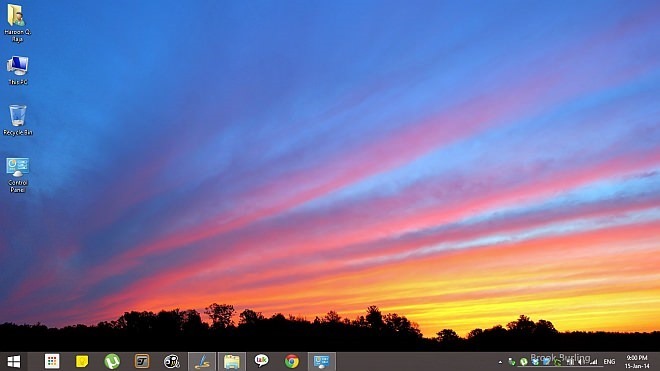660x371 pixels.
Task: Switch to Control Panel window on taskbar
Action: click(322, 362)
